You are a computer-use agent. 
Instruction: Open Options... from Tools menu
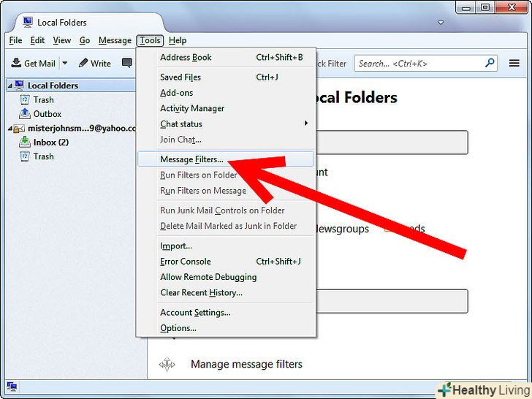coord(226,327)
